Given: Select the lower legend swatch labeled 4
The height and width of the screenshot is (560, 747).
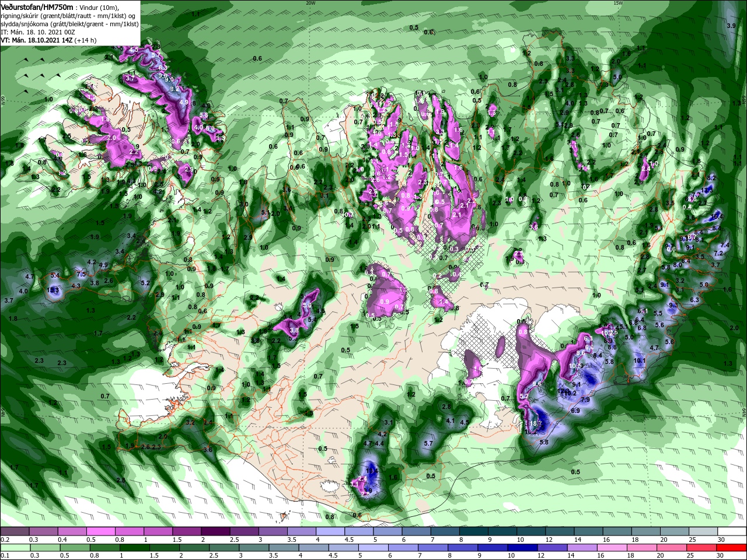Looking at the screenshot, I should (314, 547).
